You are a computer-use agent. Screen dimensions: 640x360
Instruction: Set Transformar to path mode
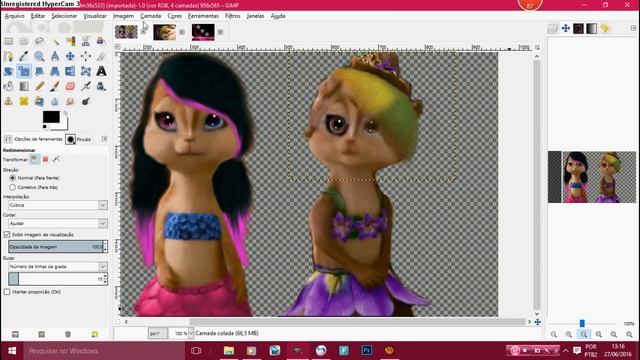(x=56, y=159)
